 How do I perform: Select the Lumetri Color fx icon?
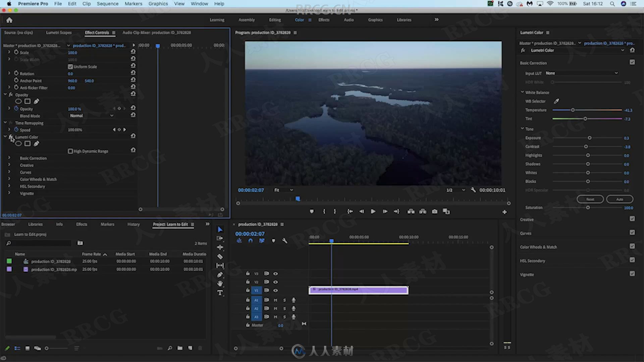pyautogui.click(x=11, y=136)
